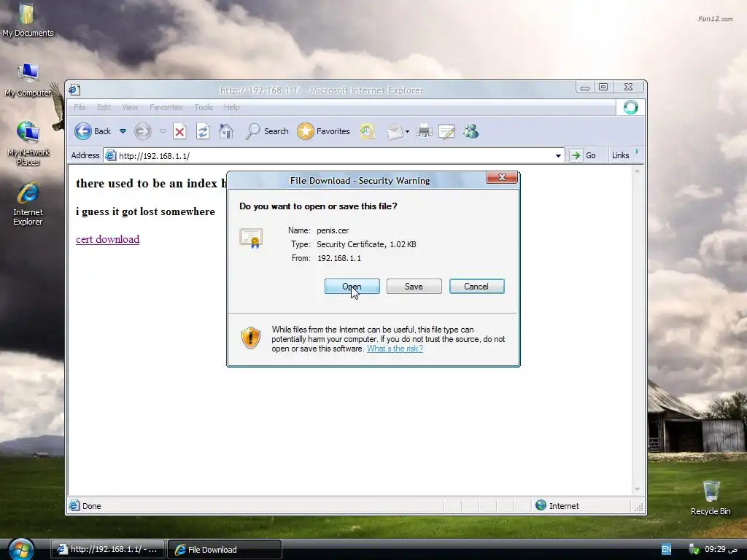Select the Recycle Bin desktop icon

[711, 497]
